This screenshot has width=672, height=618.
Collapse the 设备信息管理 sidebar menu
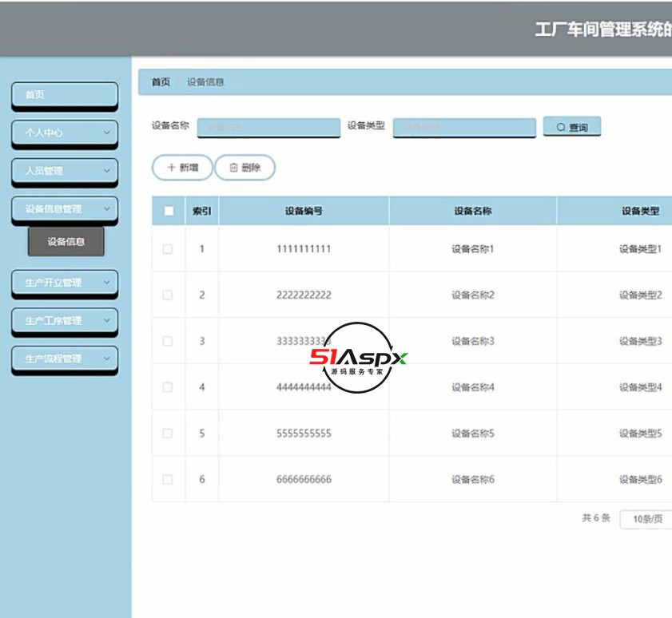point(64,208)
